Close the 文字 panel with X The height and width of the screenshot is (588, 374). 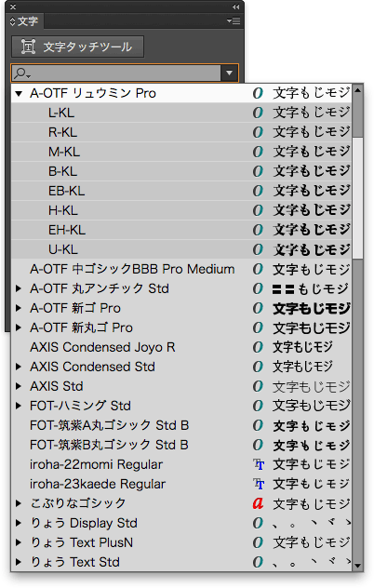(x=12, y=7)
